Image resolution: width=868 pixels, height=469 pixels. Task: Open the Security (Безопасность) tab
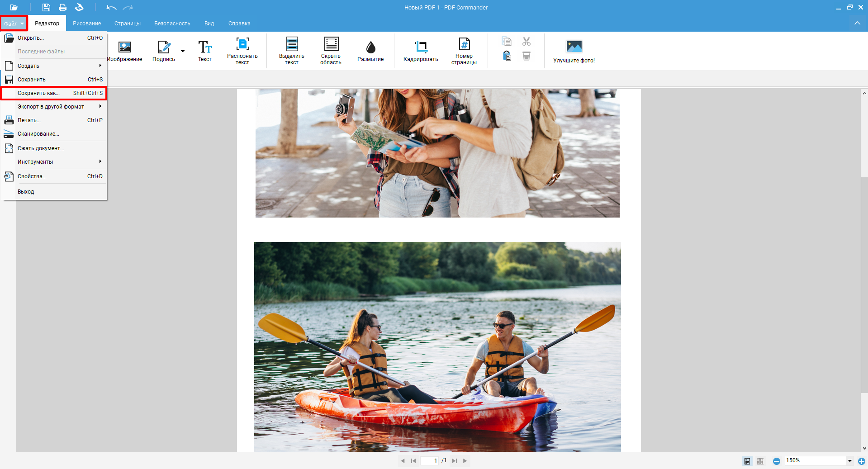click(x=172, y=24)
